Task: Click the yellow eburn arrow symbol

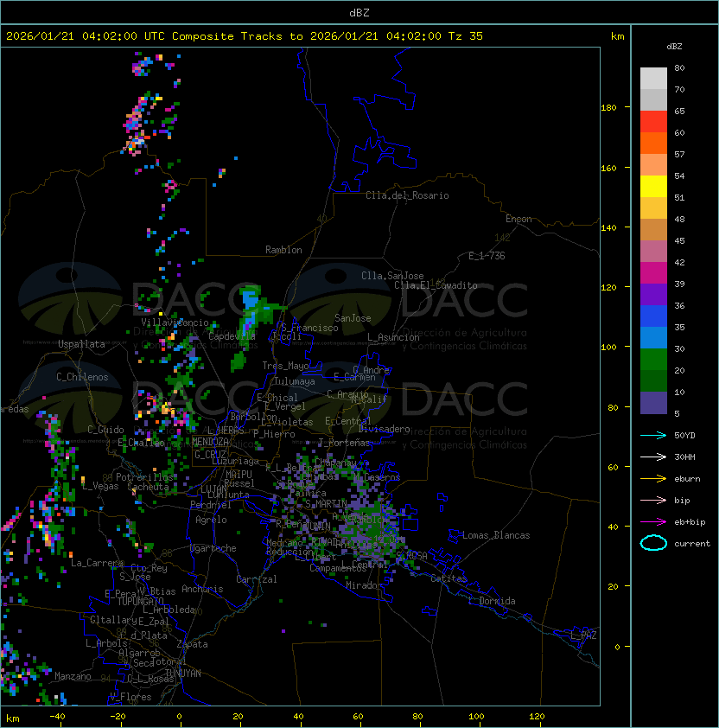Action: point(653,479)
